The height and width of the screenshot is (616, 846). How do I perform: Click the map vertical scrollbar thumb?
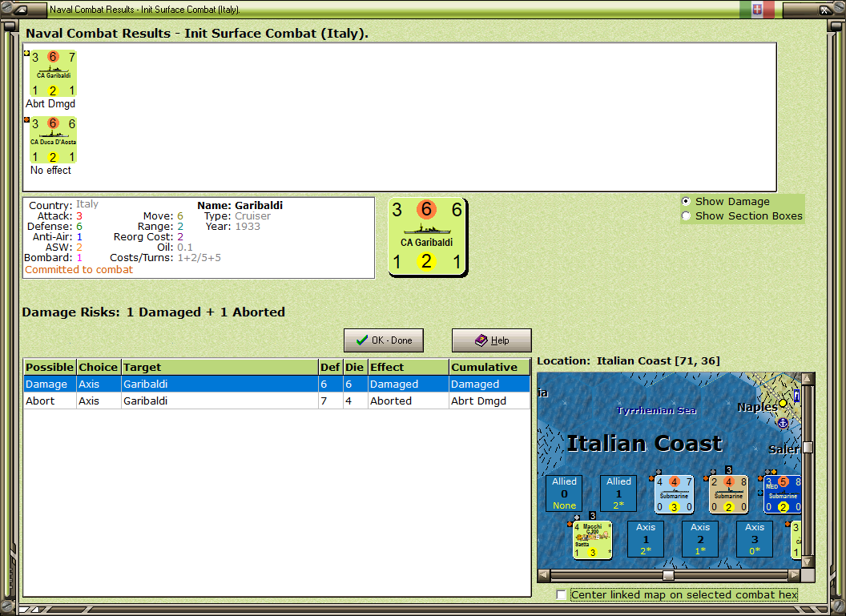[x=808, y=447]
